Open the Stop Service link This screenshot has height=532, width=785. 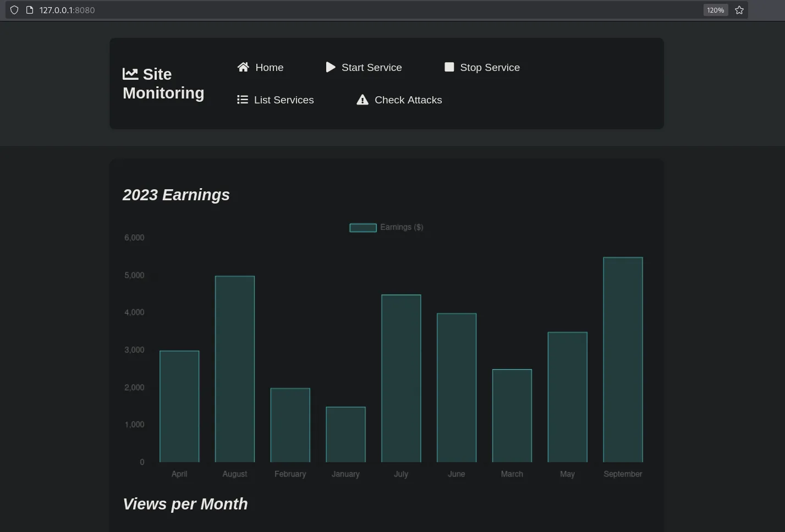(x=490, y=68)
